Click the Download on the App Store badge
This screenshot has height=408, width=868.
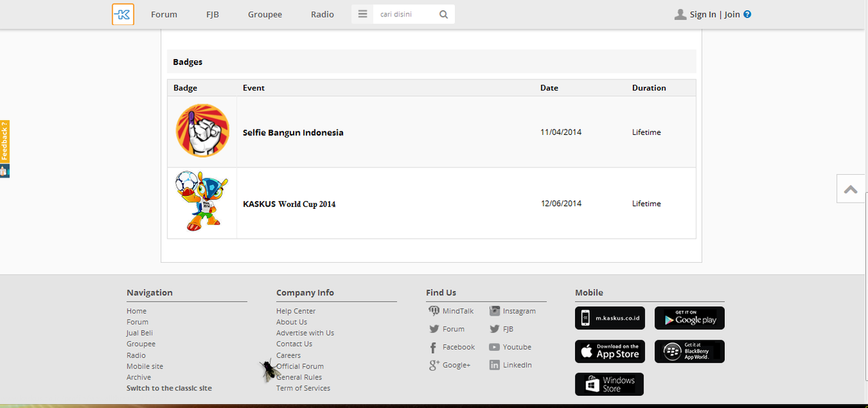click(x=610, y=351)
